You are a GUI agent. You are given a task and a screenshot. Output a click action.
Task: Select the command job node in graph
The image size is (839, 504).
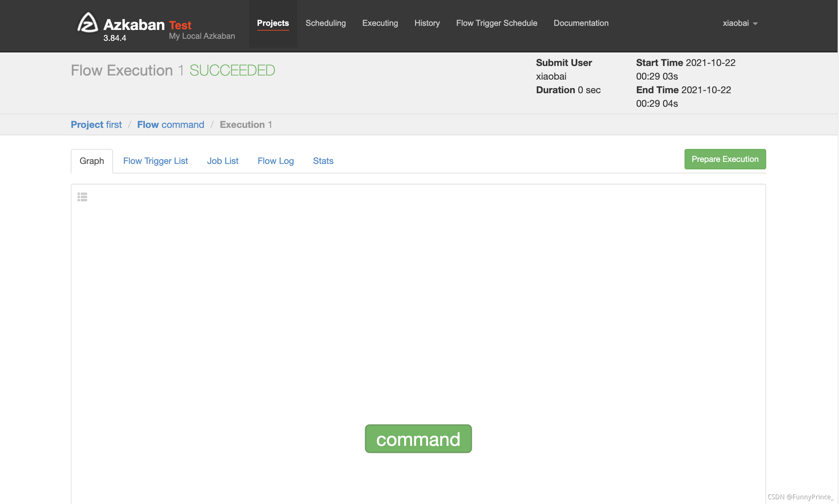coord(418,439)
